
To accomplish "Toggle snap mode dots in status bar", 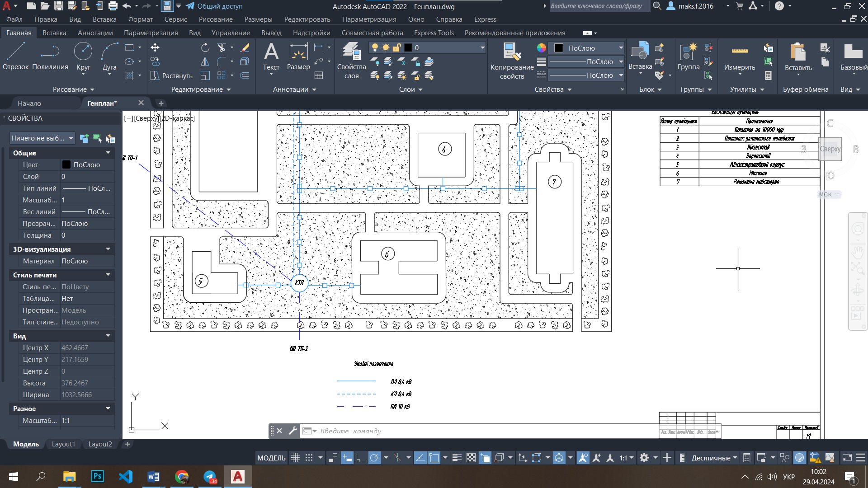I will [x=309, y=458].
